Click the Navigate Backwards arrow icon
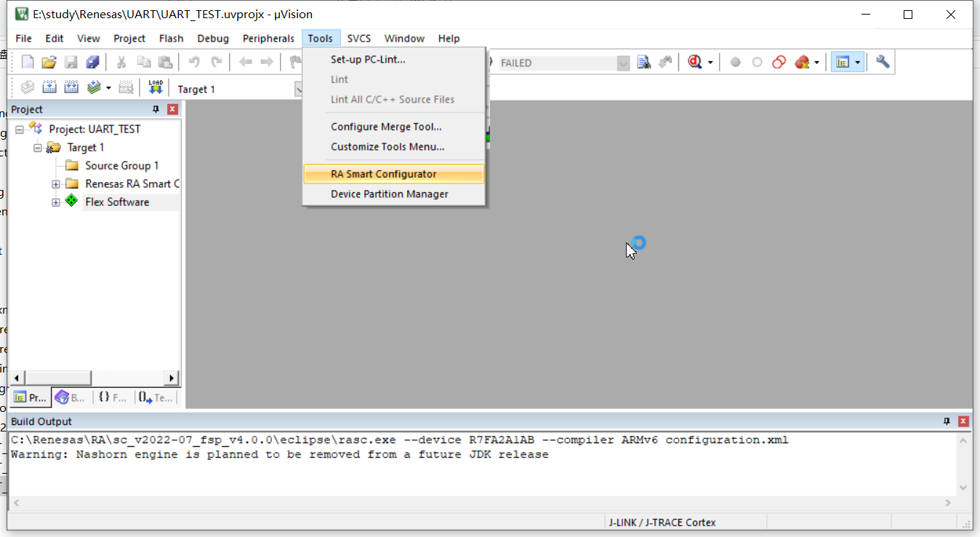 coord(245,63)
